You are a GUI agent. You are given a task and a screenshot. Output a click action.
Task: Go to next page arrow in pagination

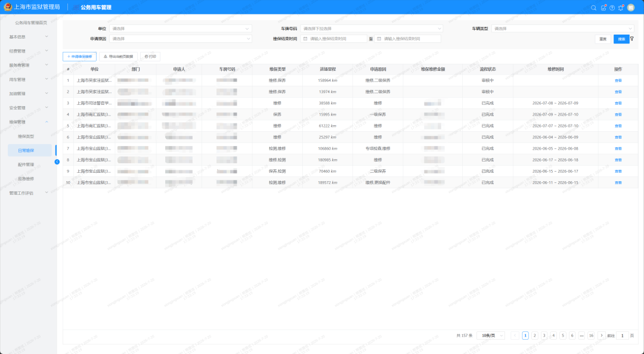pyautogui.click(x=601, y=336)
